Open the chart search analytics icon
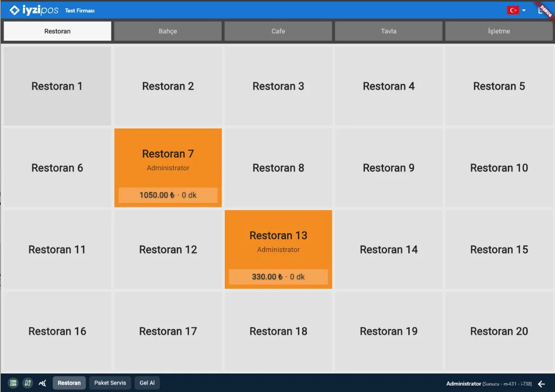The width and height of the screenshot is (555, 392). click(x=43, y=383)
